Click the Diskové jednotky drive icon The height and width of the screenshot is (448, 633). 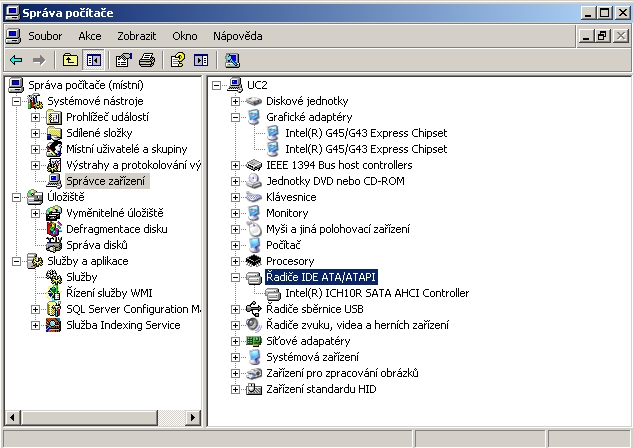point(254,101)
